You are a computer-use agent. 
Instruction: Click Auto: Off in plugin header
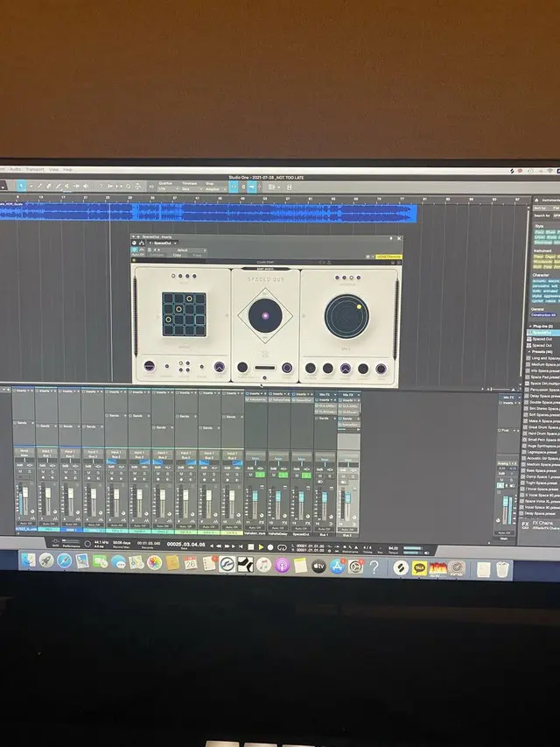click(138, 255)
